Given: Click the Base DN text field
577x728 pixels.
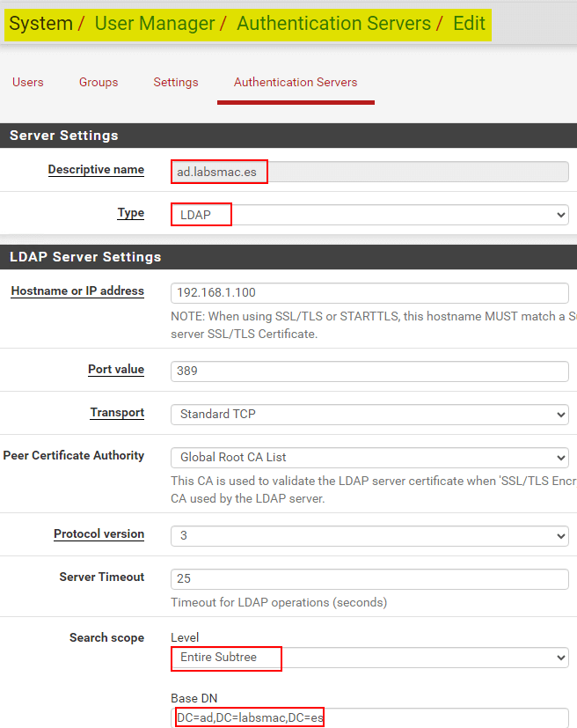Looking at the screenshot, I should click(x=369, y=717).
